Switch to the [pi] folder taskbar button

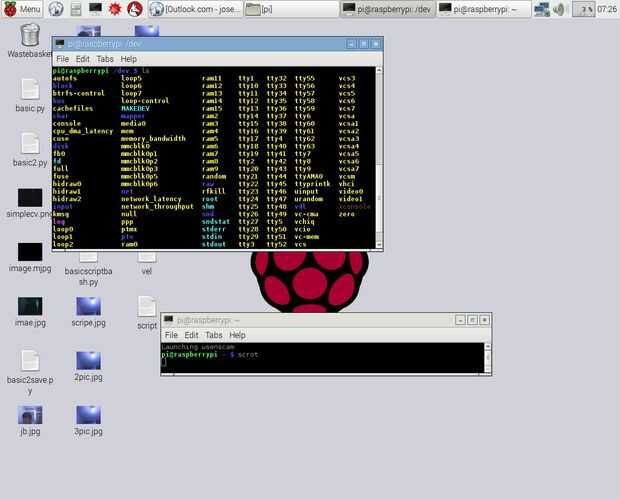291,9
